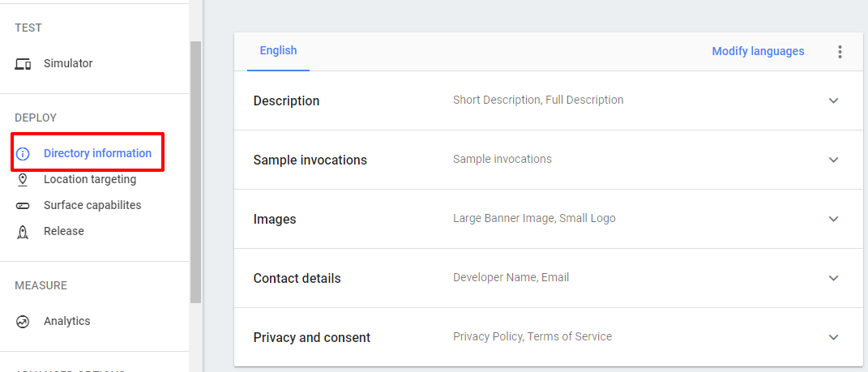Select the English language tab
This screenshot has width=868, height=372.
[x=278, y=51]
